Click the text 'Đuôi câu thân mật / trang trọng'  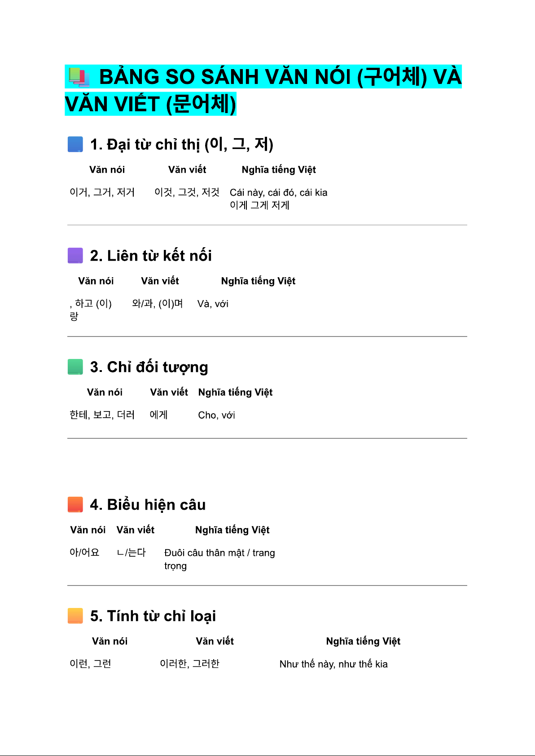pos(219,553)
